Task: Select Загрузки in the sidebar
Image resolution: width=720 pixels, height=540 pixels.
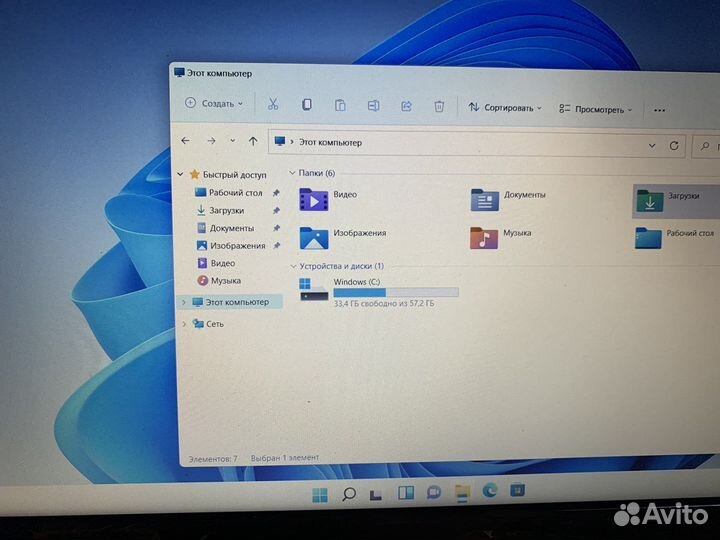Action: click(x=226, y=211)
